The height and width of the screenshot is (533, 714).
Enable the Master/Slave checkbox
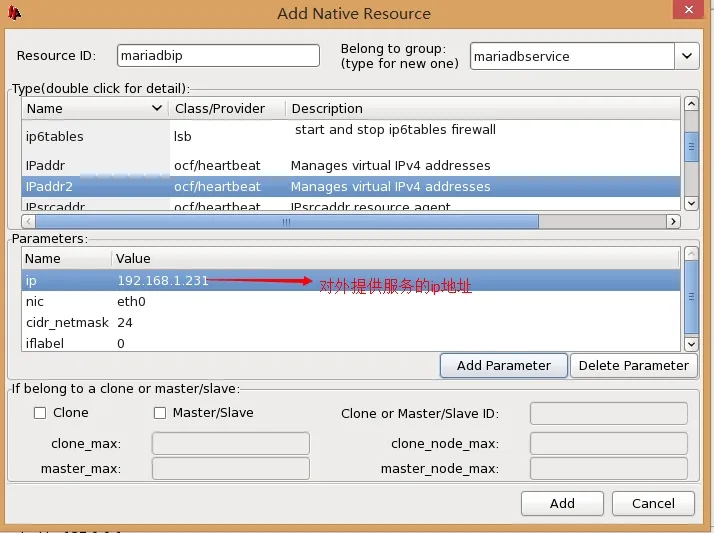pos(160,413)
